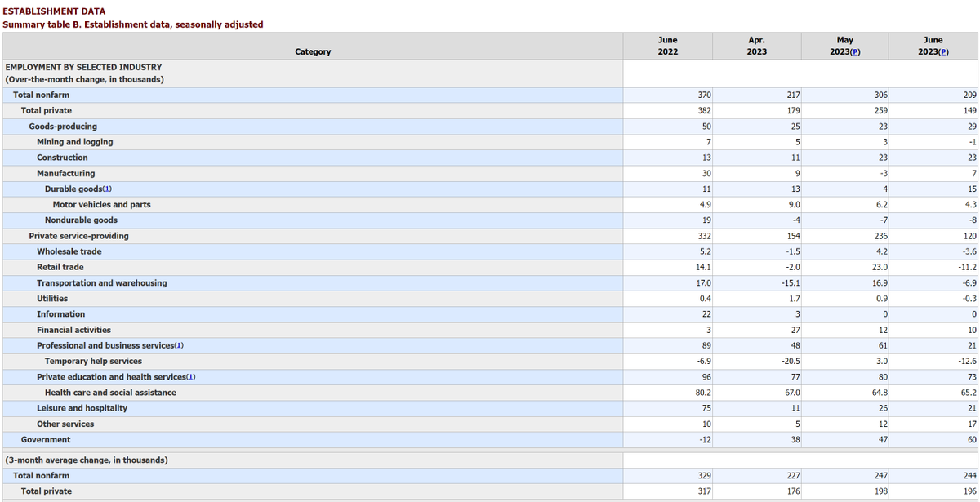
Task: Select the Utilities row label
Action: tap(52, 299)
